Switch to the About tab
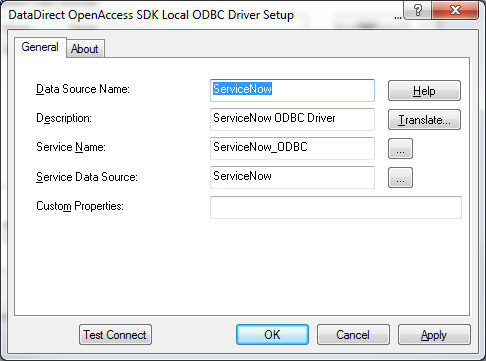 [85, 49]
